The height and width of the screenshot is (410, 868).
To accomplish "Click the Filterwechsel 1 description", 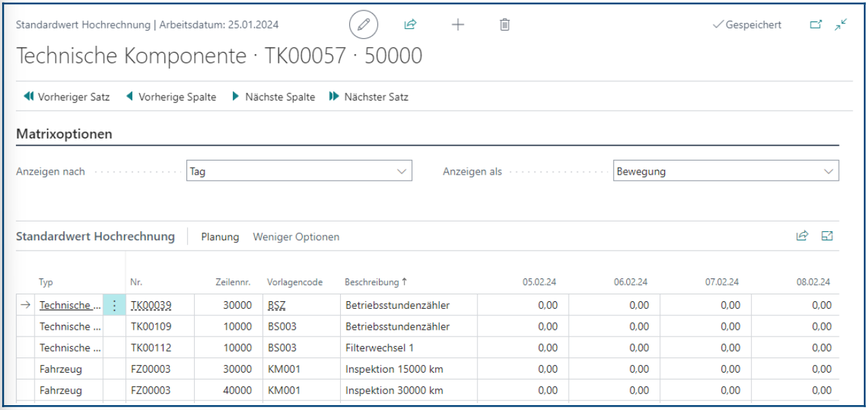I will (x=378, y=348).
